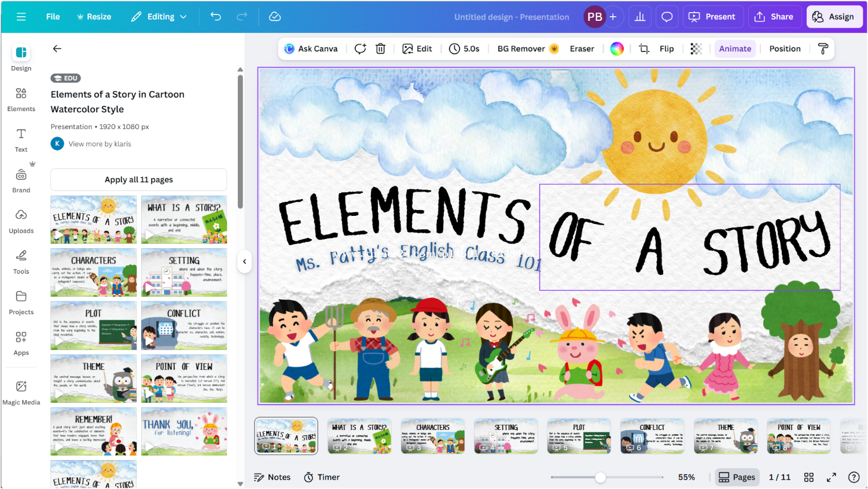
Task: Toggle the Pages thumbnail strip
Action: 737,477
